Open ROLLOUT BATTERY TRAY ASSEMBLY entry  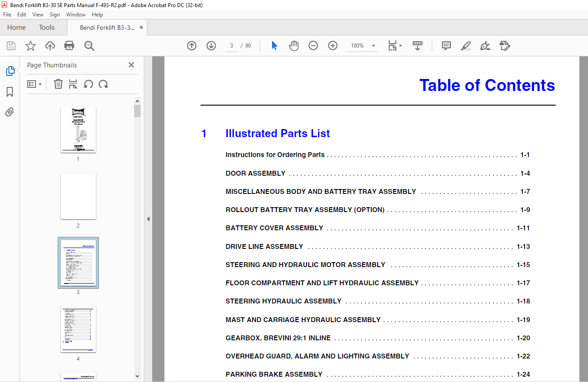(378, 210)
